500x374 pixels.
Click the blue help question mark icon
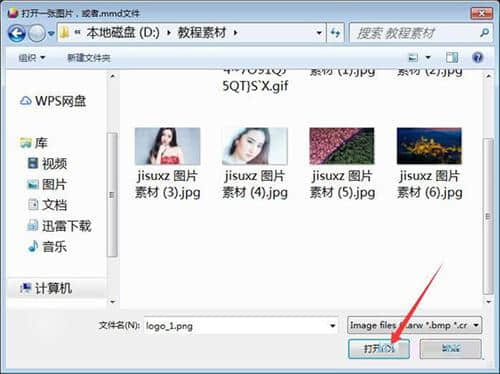coord(477,58)
